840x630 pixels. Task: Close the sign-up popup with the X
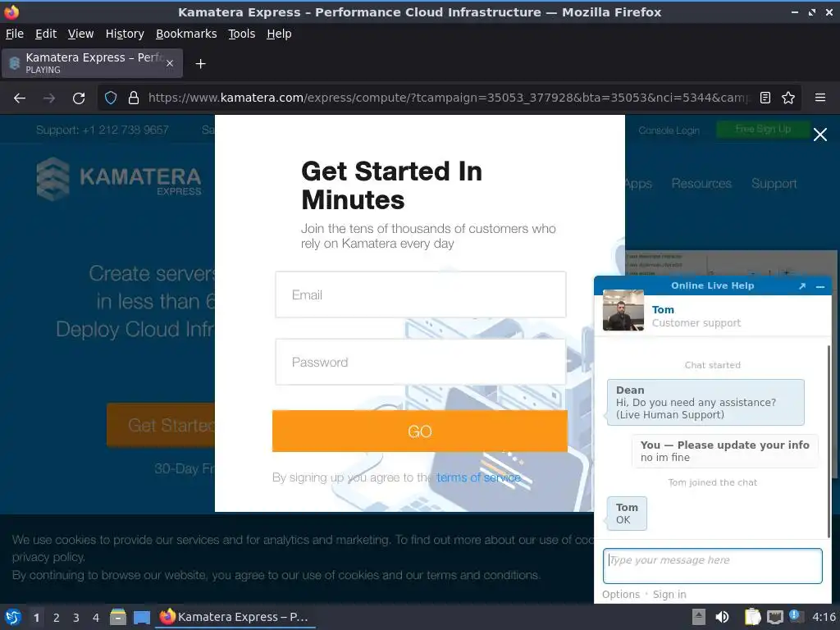click(x=820, y=135)
